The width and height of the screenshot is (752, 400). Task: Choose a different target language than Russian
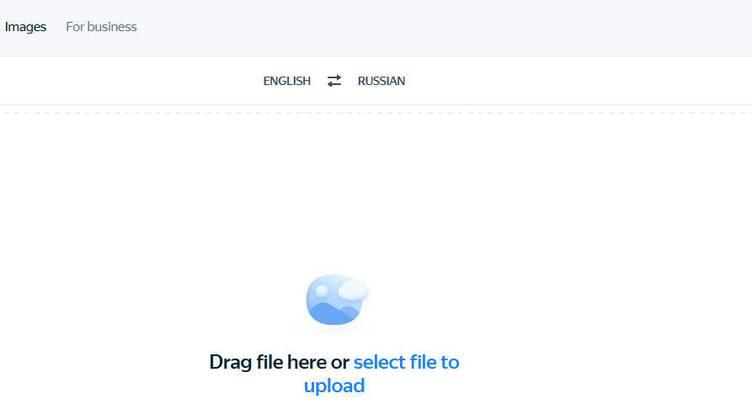point(381,81)
